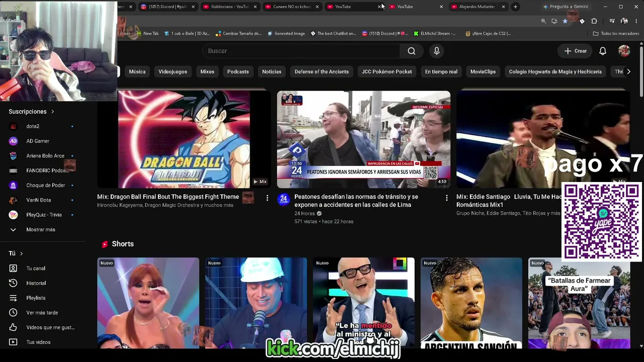Select the En tiempo real chip
This screenshot has height=362, width=644.
point(441,71)
